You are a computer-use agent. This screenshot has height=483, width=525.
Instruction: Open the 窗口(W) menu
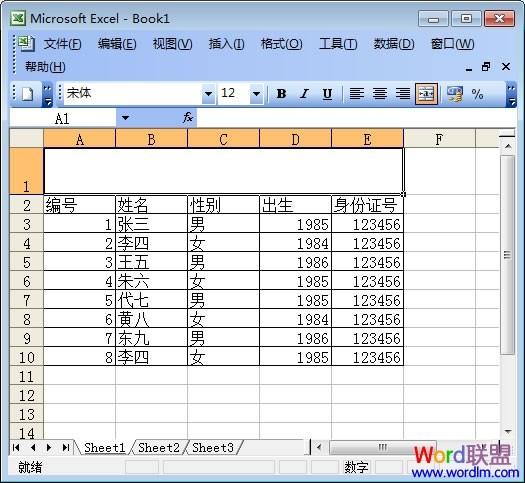point(452,44)
